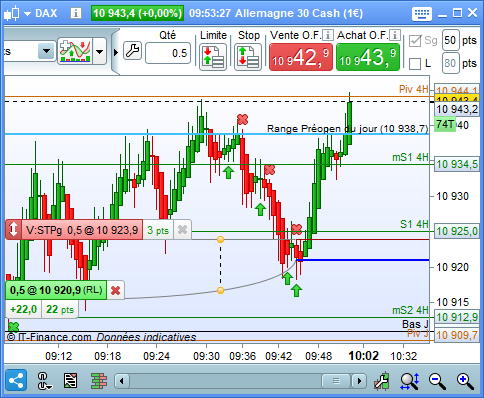Place a Stop order icon
484x398 pixels.
(x=248, y=57)
